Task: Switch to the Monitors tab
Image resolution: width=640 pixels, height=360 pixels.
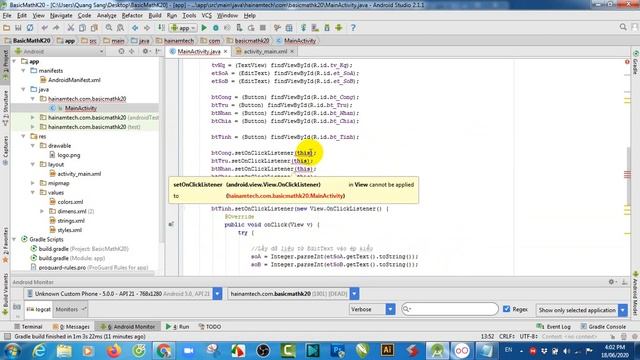Action: pyautogui.click(x=71, y=309)
